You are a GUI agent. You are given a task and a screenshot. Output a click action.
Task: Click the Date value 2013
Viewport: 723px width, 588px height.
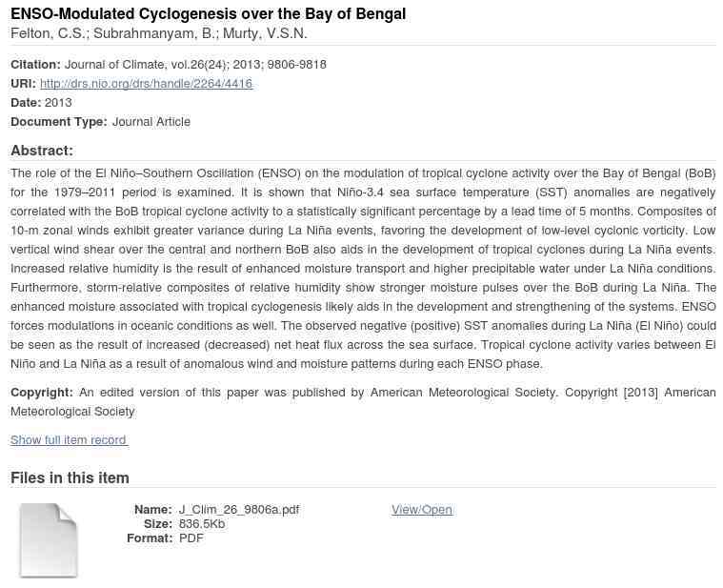click(x=58, y=103)
